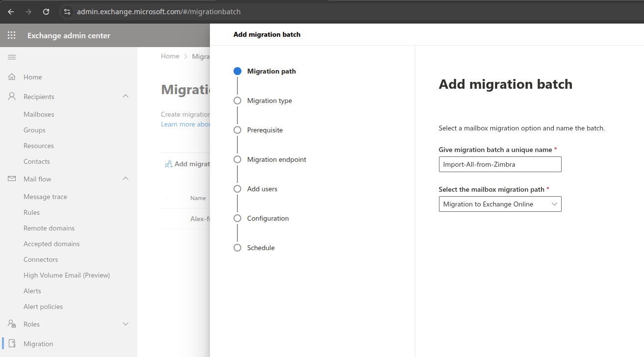The height and width of the screenshot is (357, 644).
Task: Click the browser forward arrow
Action: (28, 11)
